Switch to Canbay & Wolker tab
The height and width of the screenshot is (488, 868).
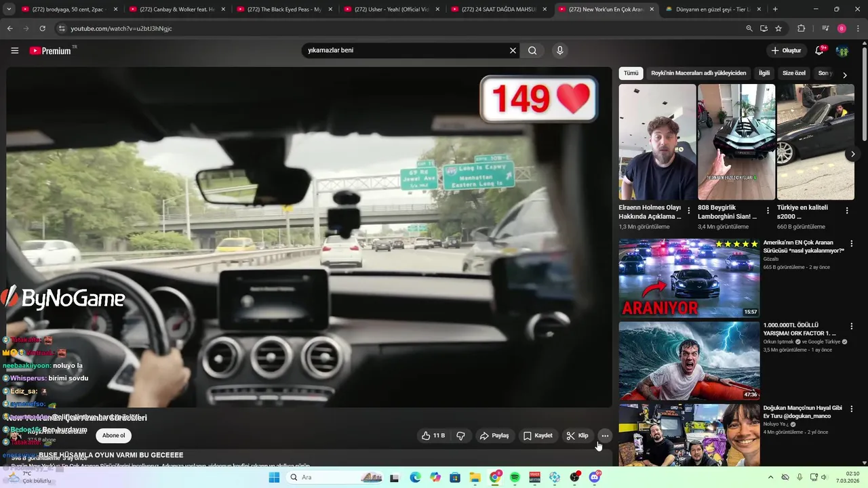click(x=176, y=9)
